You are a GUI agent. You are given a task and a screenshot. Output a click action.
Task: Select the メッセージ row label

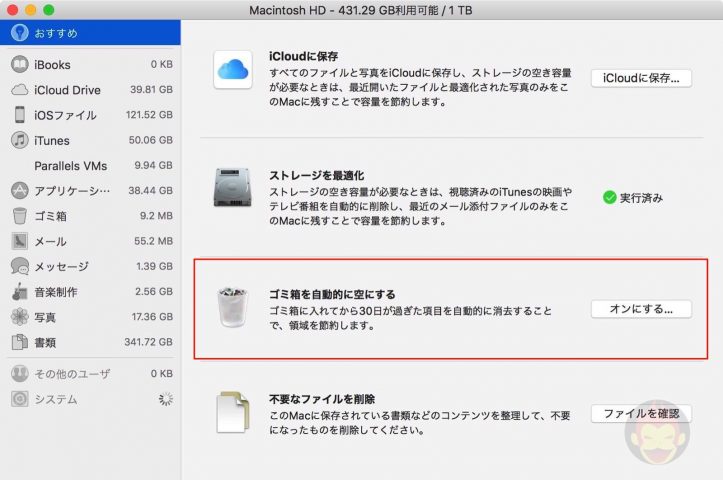pos(61,267)
